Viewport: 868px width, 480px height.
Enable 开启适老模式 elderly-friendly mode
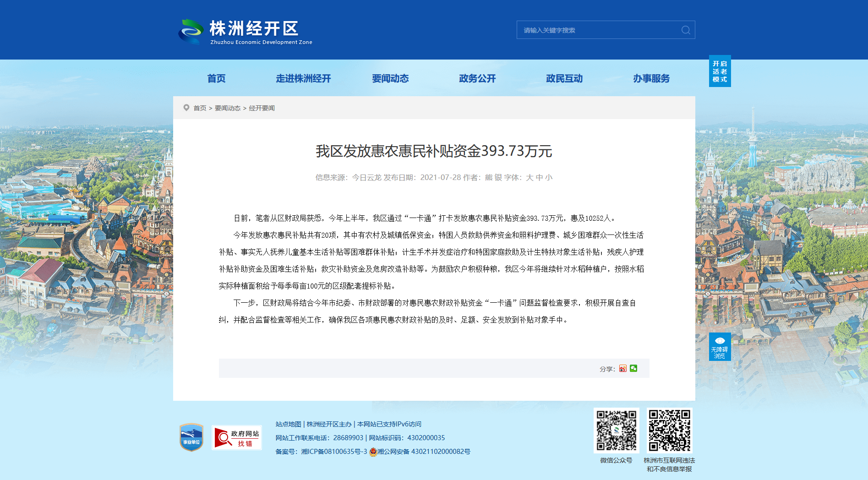[720, 71]
